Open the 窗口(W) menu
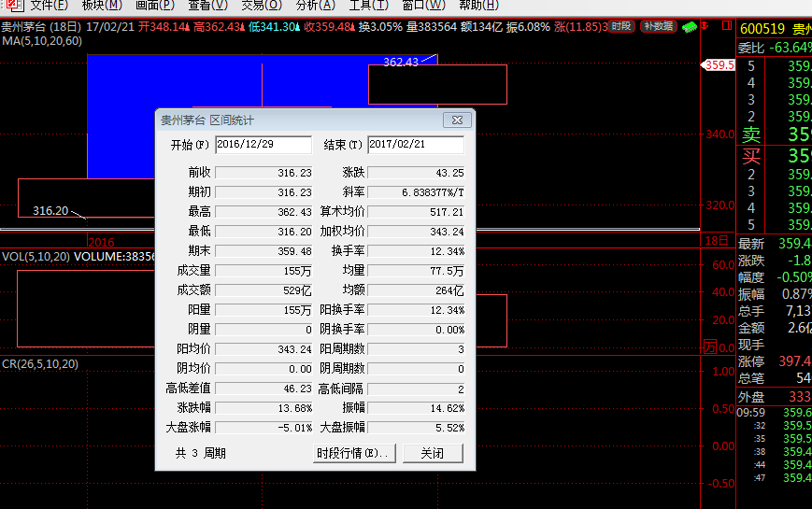 (x=423, y=6)
